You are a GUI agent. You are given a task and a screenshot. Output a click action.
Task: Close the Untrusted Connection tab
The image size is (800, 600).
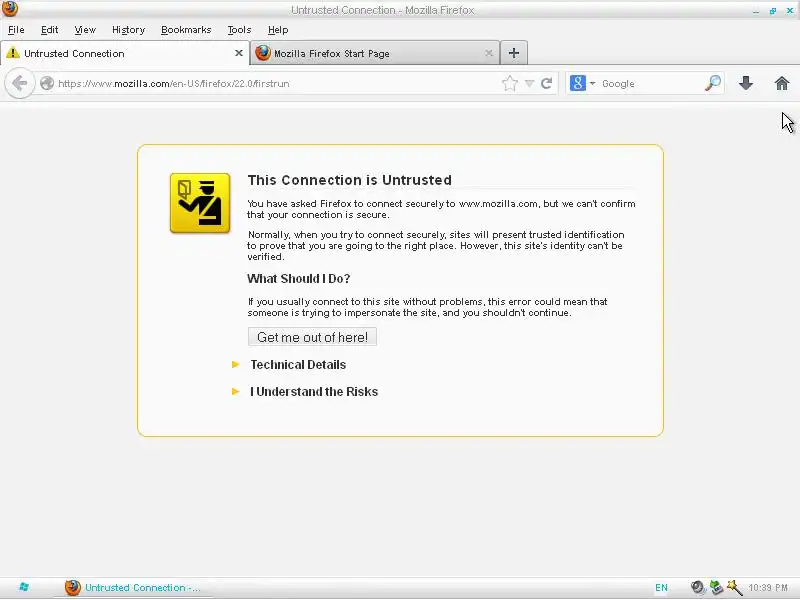238,53
